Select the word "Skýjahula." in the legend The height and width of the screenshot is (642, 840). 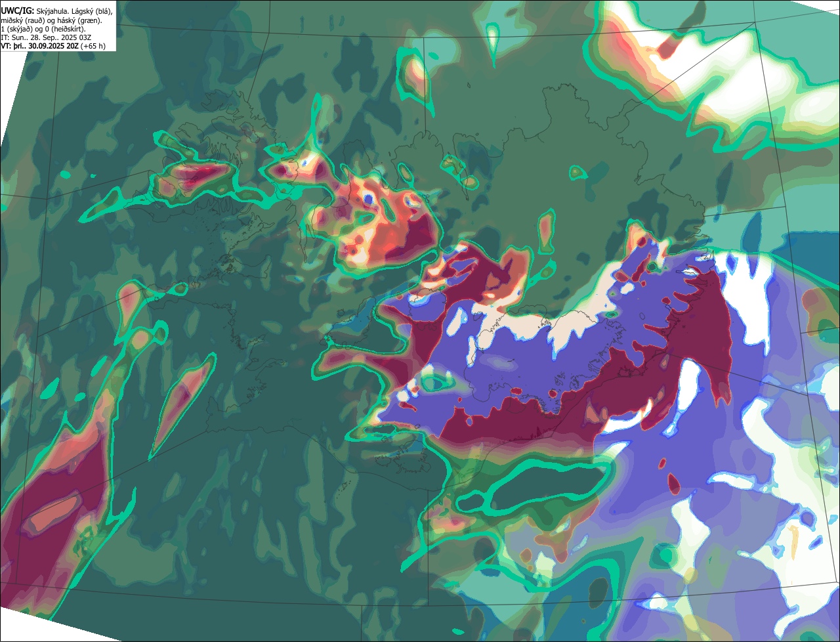click(52, 11)
